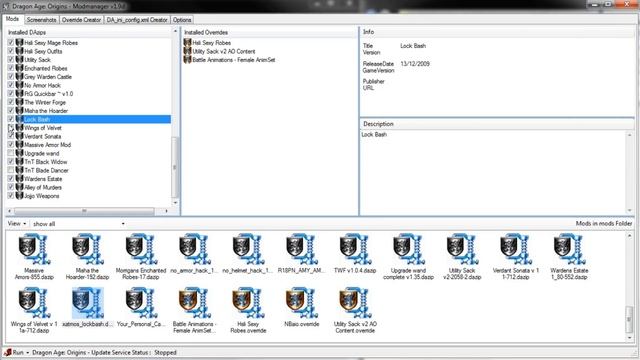Uncheck the No Armor Hack checkbox
This screenshot has width=640, height=360.
coord(11,85)
